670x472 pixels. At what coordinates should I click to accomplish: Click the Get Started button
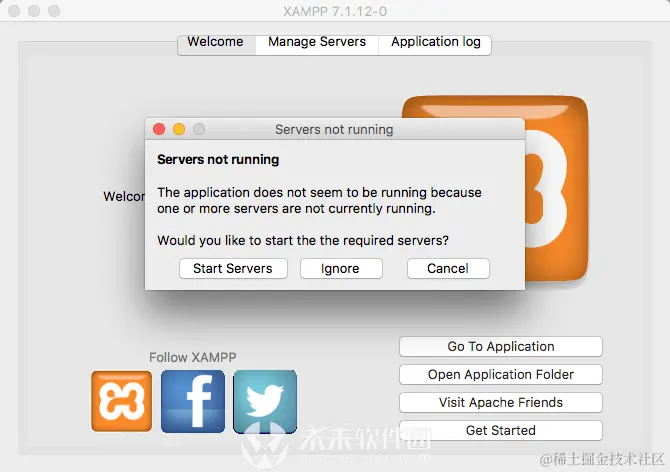(501, 430)
